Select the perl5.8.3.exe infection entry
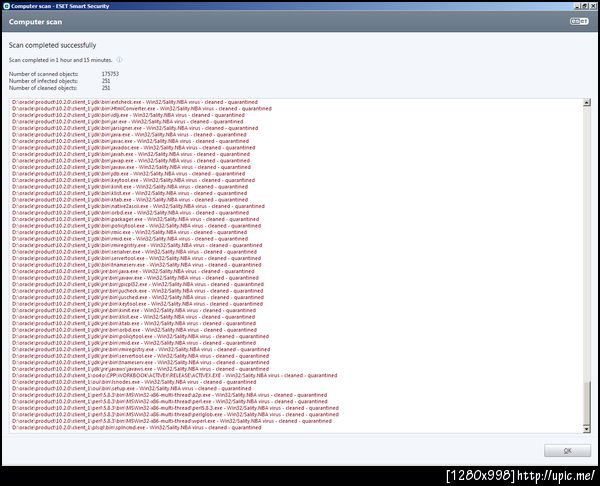This screenshot has width=600, height=486. coord(175,408)
